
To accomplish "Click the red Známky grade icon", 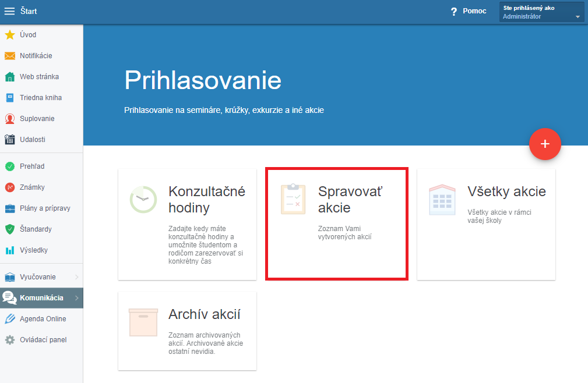I will tap(10, 187).
